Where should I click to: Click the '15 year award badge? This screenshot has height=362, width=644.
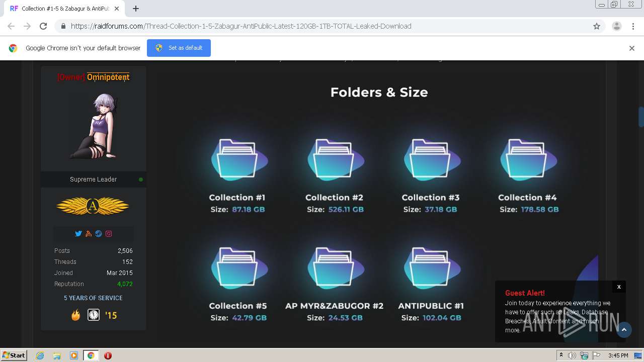111,315
